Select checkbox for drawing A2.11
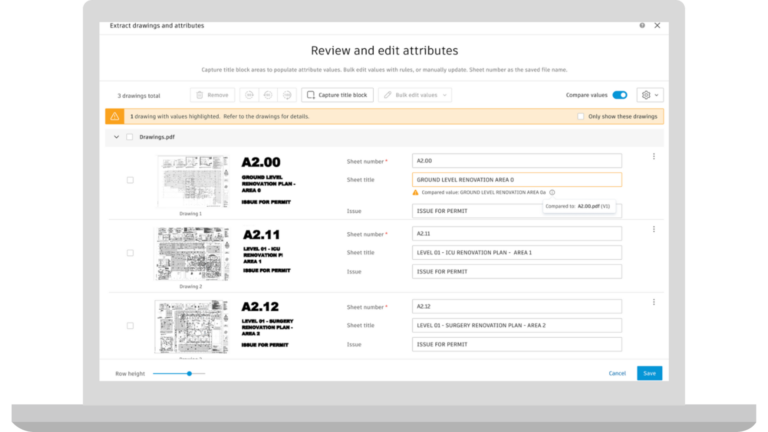The width and height of the screenshot is (768, 432). [130, 253]
